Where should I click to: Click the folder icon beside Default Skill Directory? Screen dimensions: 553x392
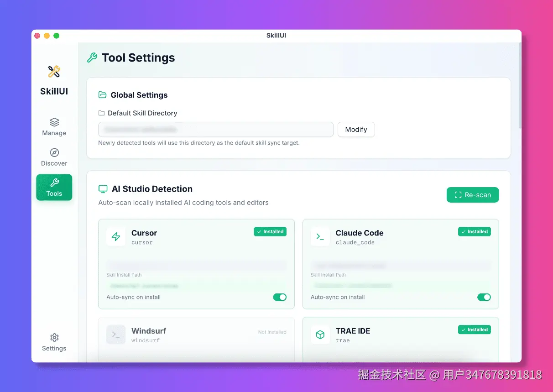(102, 113)
